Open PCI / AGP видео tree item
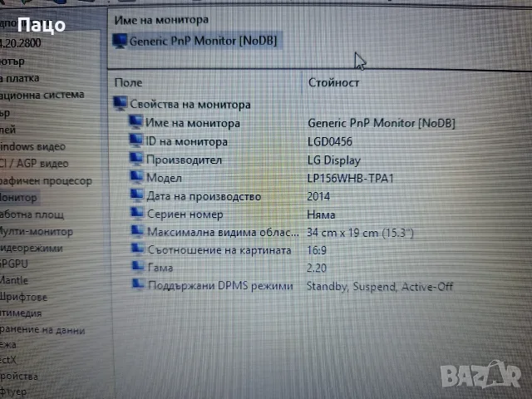The width and height of the screenshot is (532, 399). pos(34,164)
